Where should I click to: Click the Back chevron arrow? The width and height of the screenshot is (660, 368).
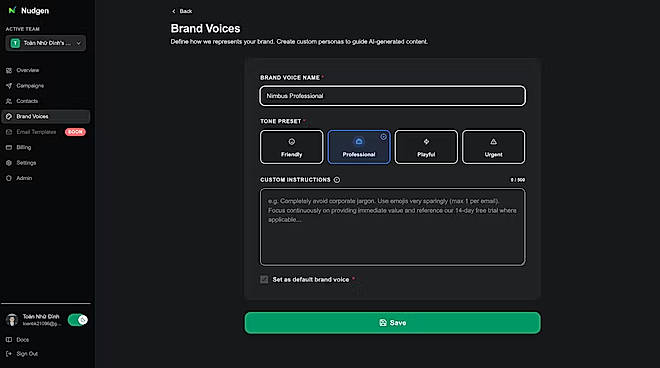173,11
